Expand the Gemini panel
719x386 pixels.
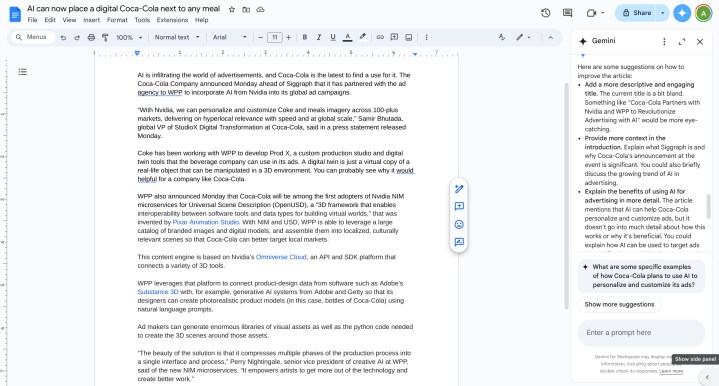point(682,42)
